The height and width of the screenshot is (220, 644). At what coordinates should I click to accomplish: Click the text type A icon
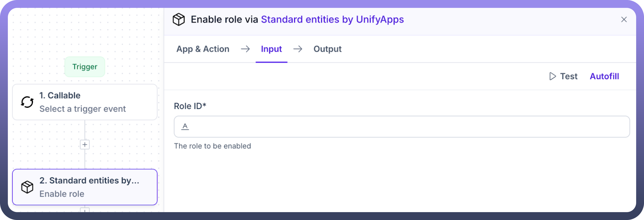click(185, 126)
